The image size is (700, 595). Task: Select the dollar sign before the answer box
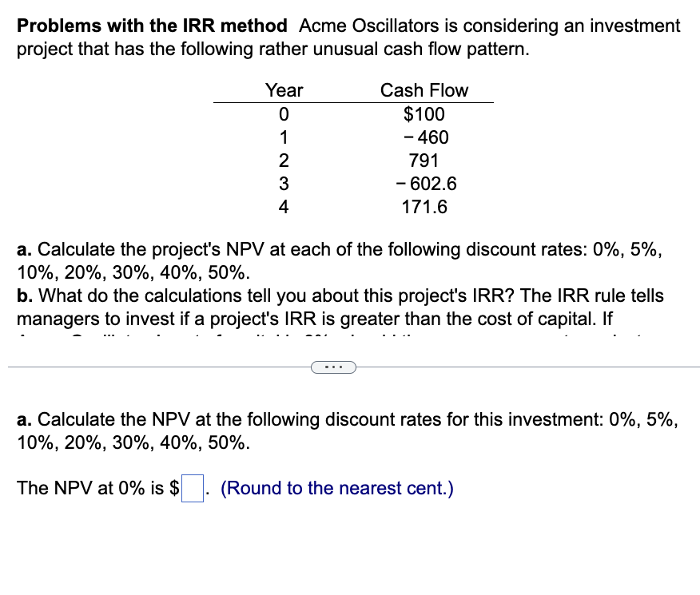177,488
